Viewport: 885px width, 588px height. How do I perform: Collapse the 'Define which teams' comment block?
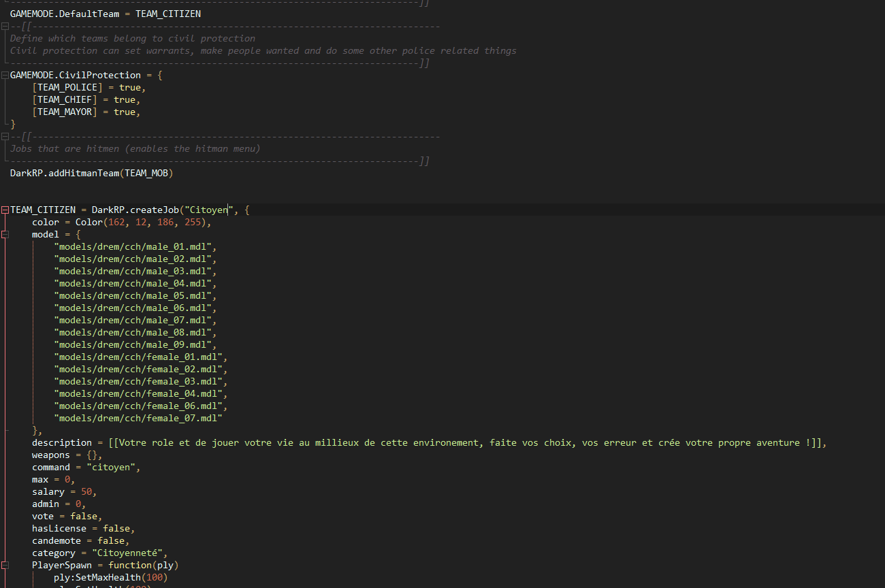(x=5, y=26)
